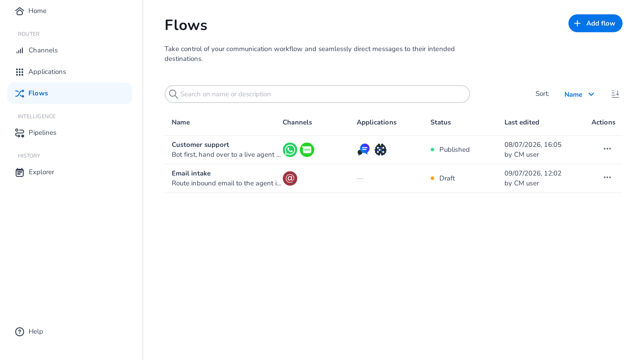Open Help from sidebar
644x360 pixels.
point(70,332)
